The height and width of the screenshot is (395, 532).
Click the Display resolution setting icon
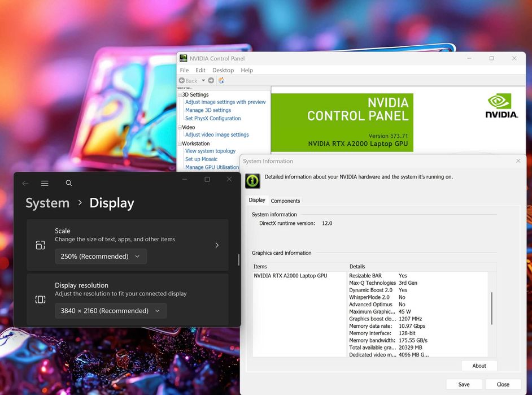click(40, 299)
